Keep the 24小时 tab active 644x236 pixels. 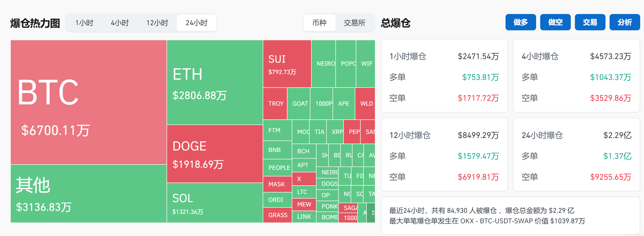(197, 23)
